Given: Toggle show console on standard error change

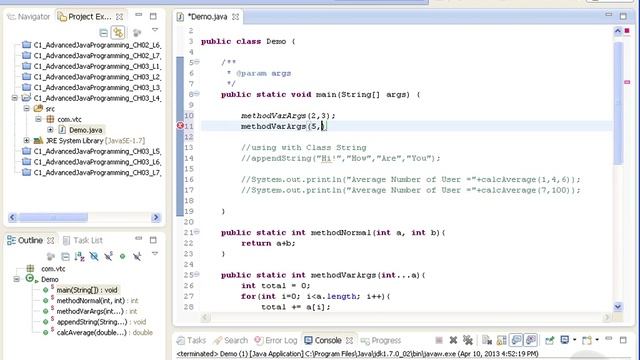Looking at the screenshot, I should [531, 340].
